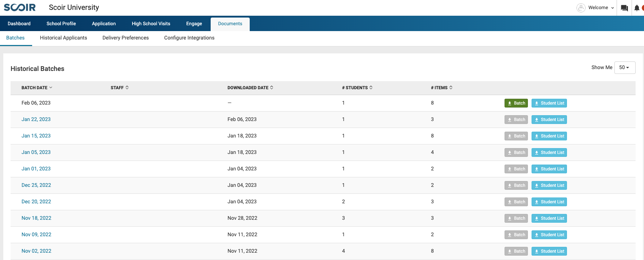
Task: Click Batch button for Jan 15, 2023
Action: pyautogui.click(x=516, y=136)
